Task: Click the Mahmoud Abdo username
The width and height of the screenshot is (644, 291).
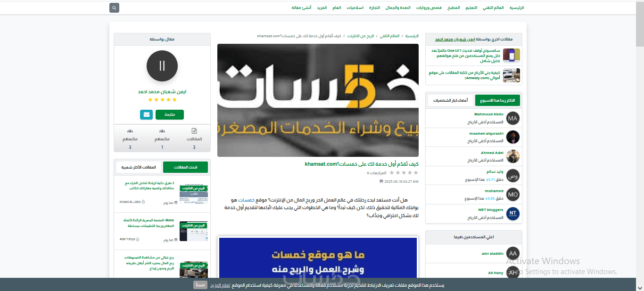Action: [489, 114]
